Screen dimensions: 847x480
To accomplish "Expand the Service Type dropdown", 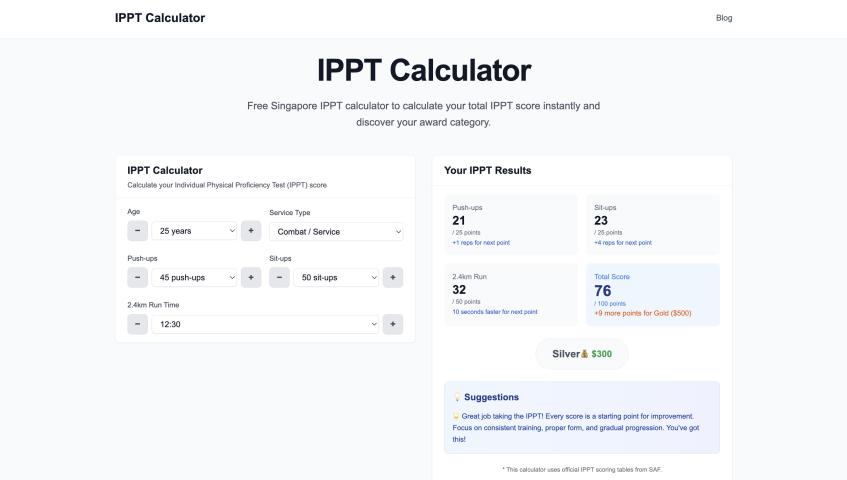I will pos(336,231).
